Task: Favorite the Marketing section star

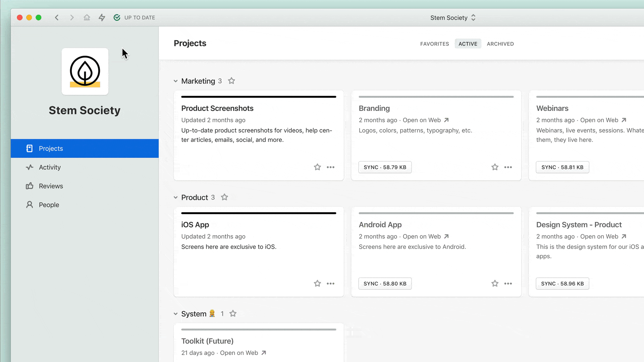Action: point(231,81)
